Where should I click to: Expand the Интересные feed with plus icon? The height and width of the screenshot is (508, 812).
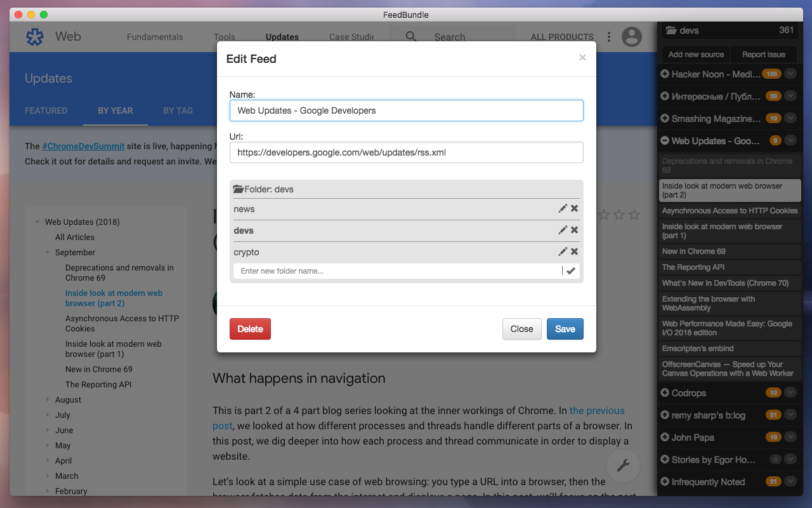pos(665,97)
